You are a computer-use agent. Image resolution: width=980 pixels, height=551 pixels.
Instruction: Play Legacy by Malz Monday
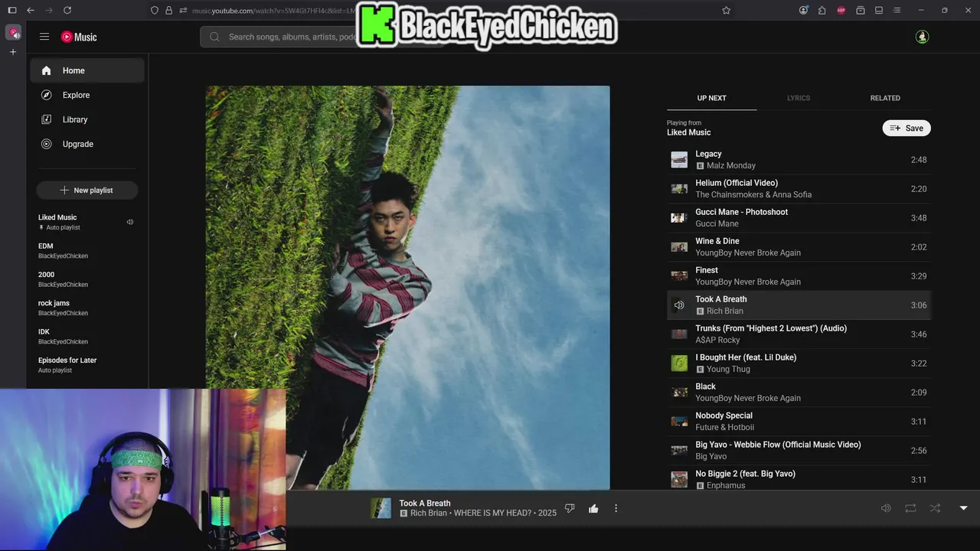click(x=799, y=160)
